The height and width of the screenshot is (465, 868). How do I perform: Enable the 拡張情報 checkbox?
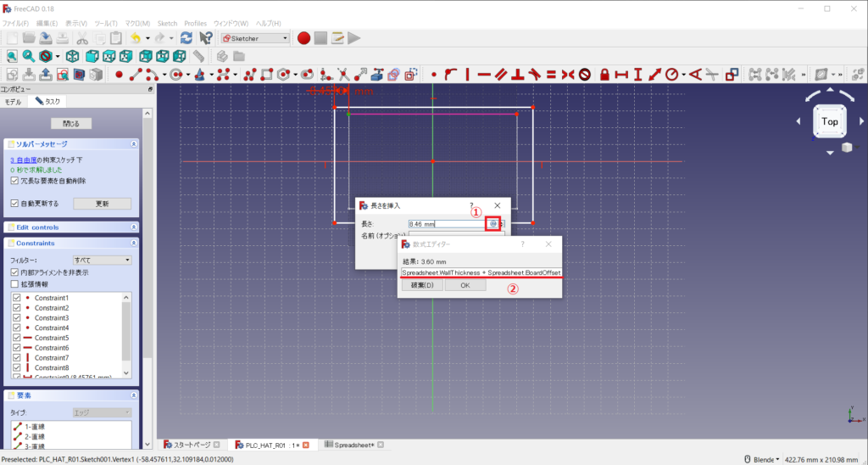click(x=14, y=284)
